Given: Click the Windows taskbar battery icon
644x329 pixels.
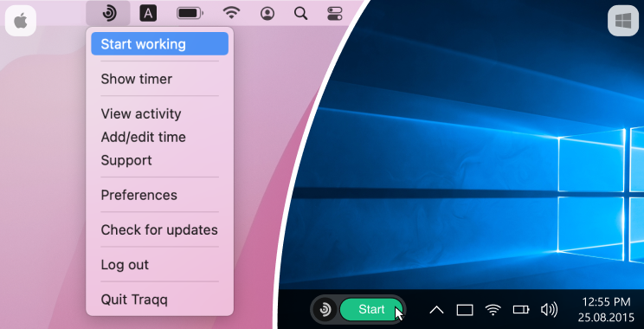Looking at the screenshot, I should pos(521,310).
